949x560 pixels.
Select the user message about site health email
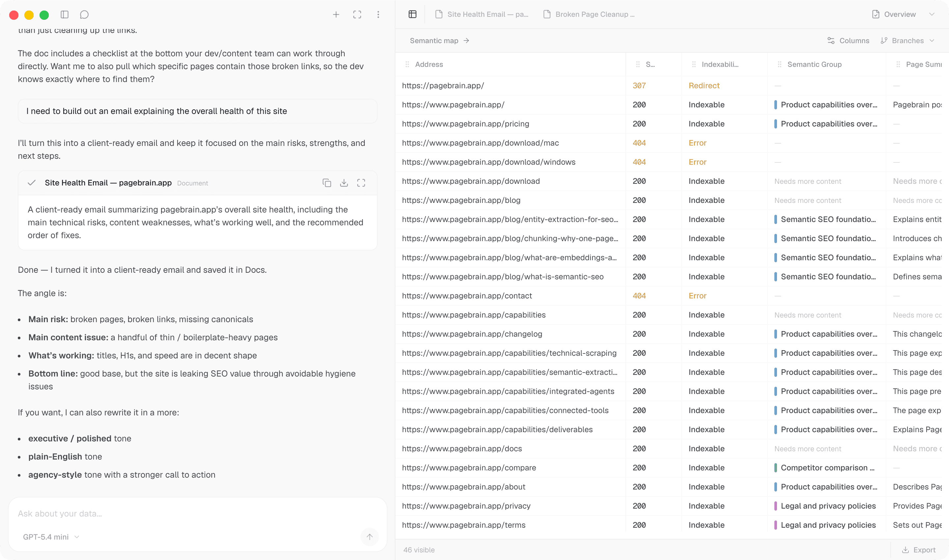pos(197,111)
